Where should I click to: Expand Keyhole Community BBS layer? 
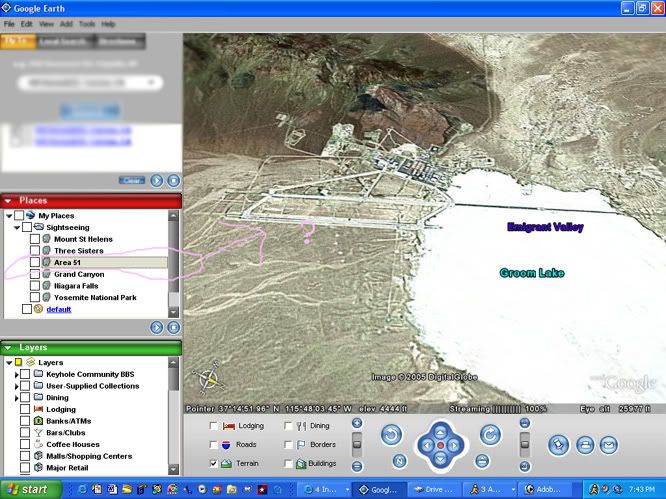click(x=17, y=375)
